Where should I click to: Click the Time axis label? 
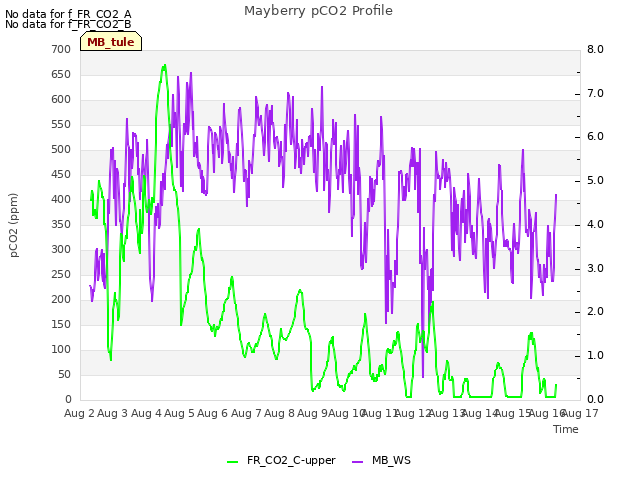[x=566, y=429]
